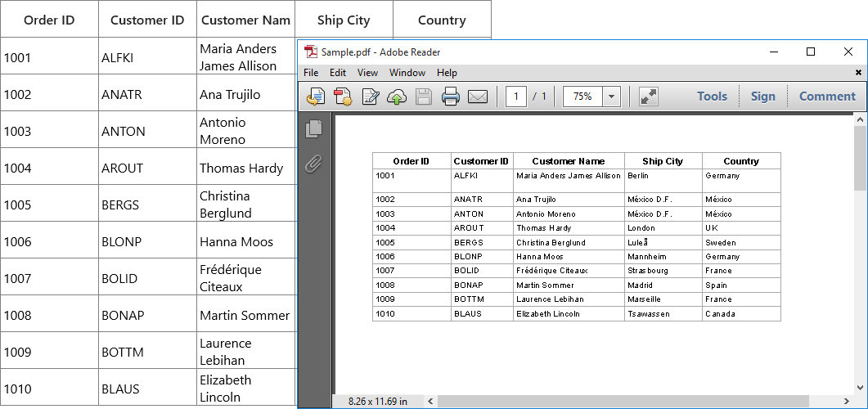Select grid cell Hanna Moos

[x=245, y=241]
